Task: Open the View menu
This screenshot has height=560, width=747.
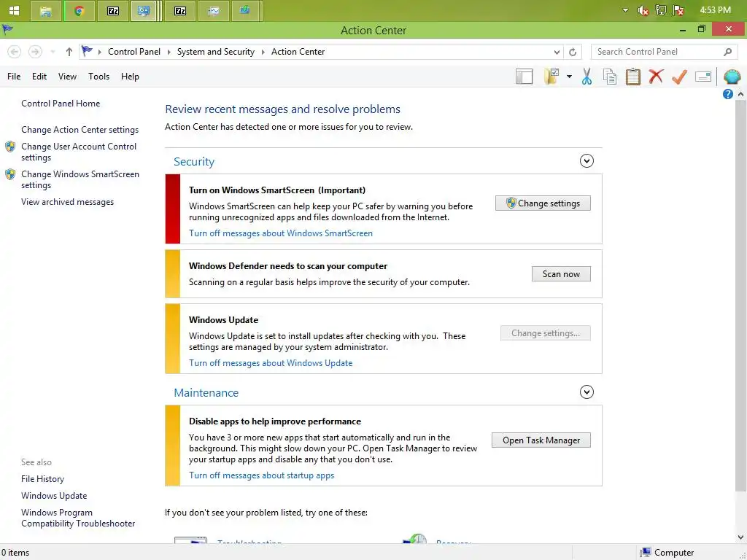Action: [67, 76]
